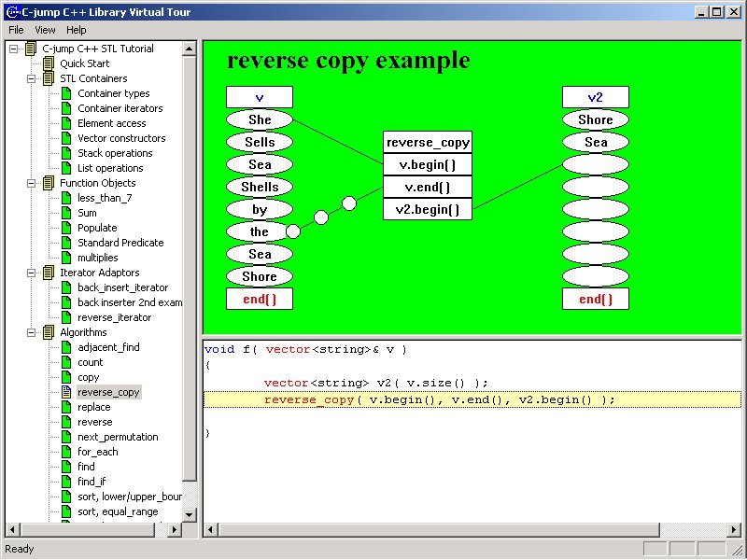
Task: Click the v2 header box
Action: (596, 97)
